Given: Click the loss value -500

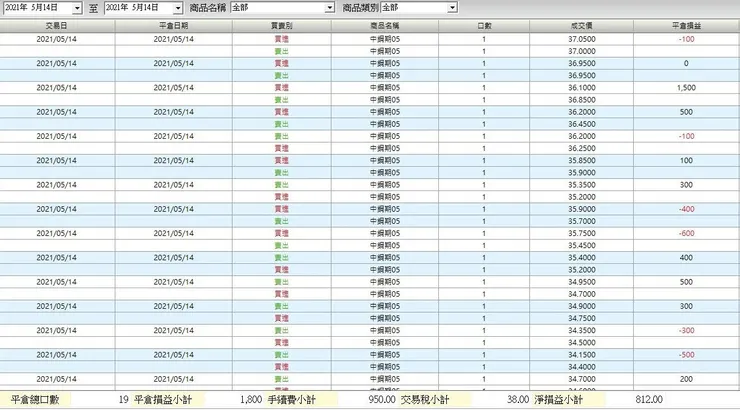Looking at the screenshot, I should (686, 355).
